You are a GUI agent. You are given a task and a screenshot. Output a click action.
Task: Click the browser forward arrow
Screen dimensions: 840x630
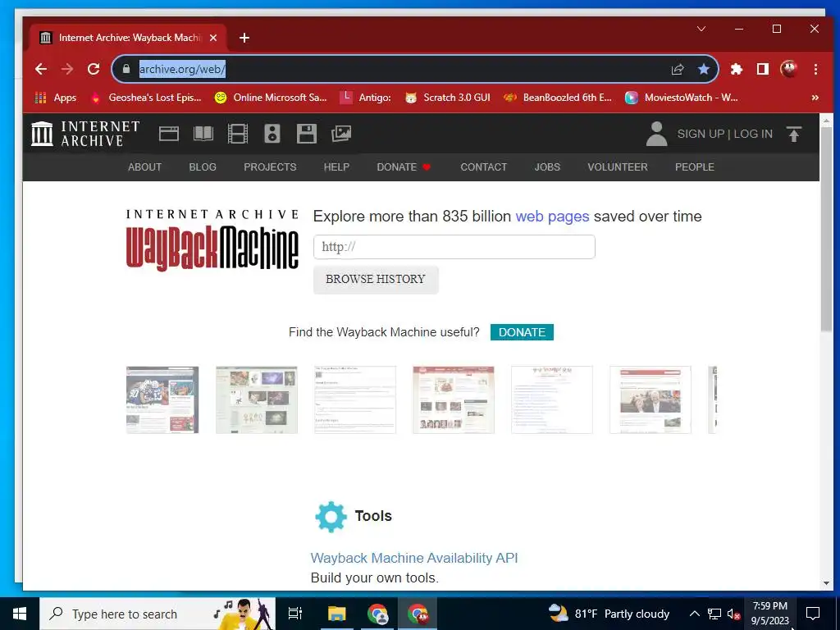coord(67,69)
